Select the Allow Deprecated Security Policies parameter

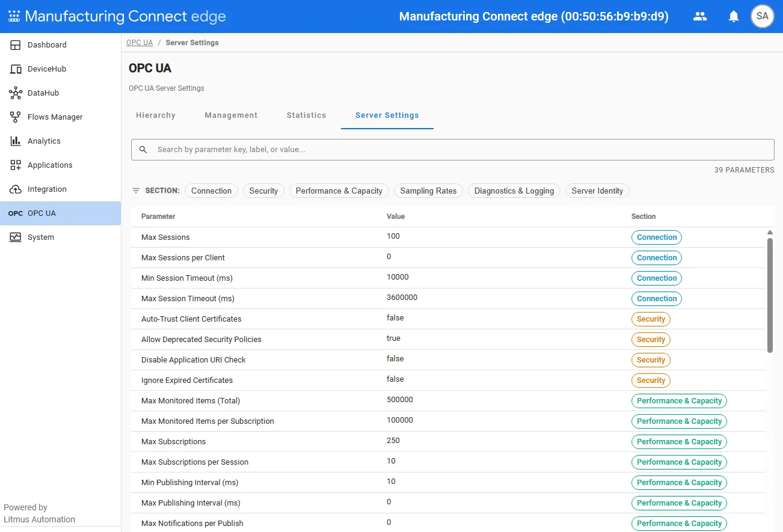tap(201, 340)
